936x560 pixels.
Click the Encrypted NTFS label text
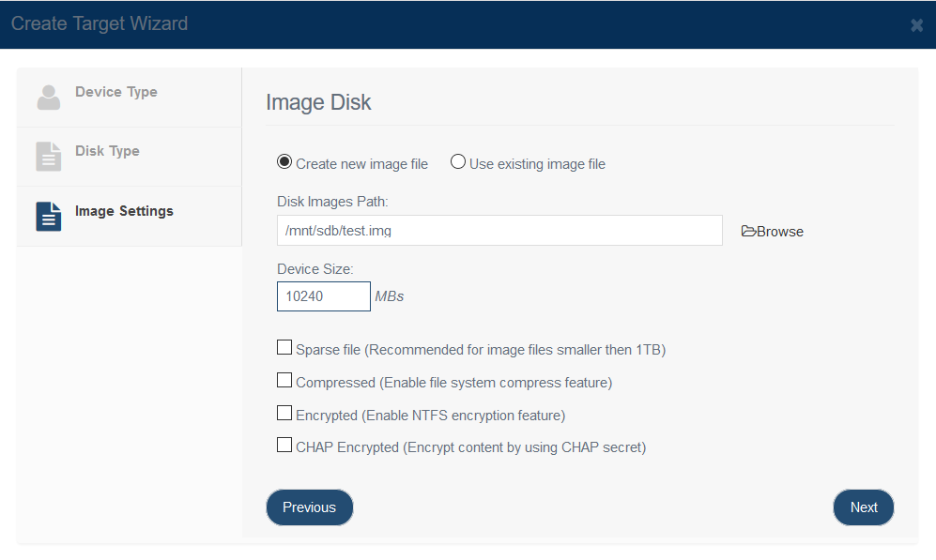(430, 416)
